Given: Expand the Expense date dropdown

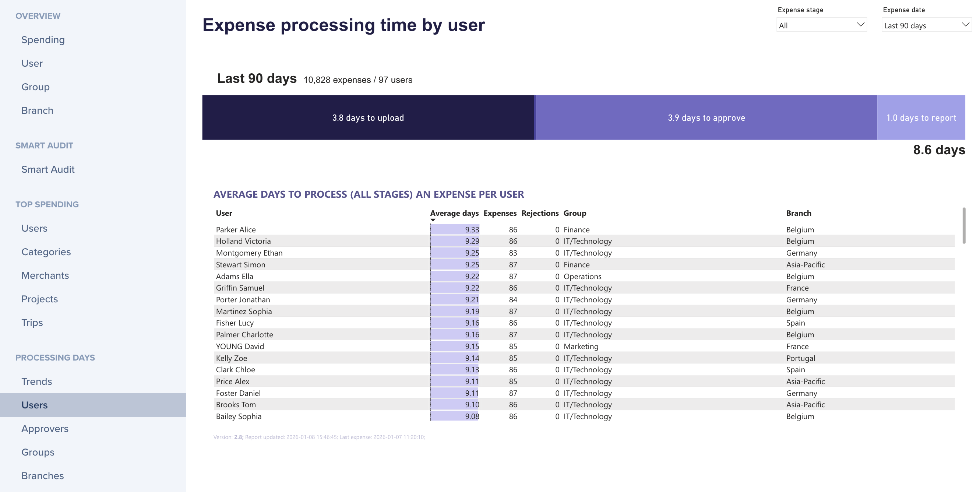Looking at the screenshot, I should click(x=926, y=25).
